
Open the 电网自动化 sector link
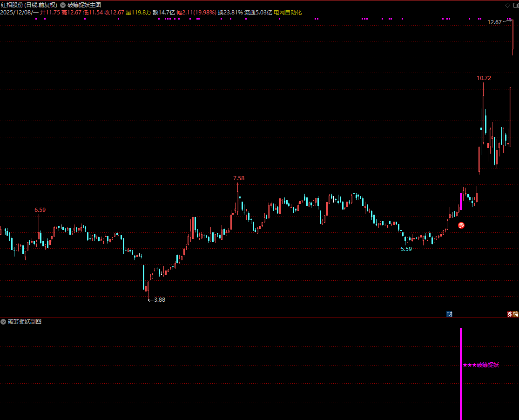(x=288, y=13)
